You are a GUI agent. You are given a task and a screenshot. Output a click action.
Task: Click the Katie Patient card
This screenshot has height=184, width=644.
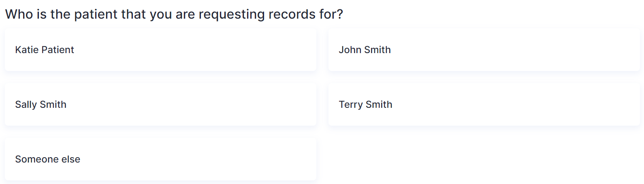tap(160, 50)
